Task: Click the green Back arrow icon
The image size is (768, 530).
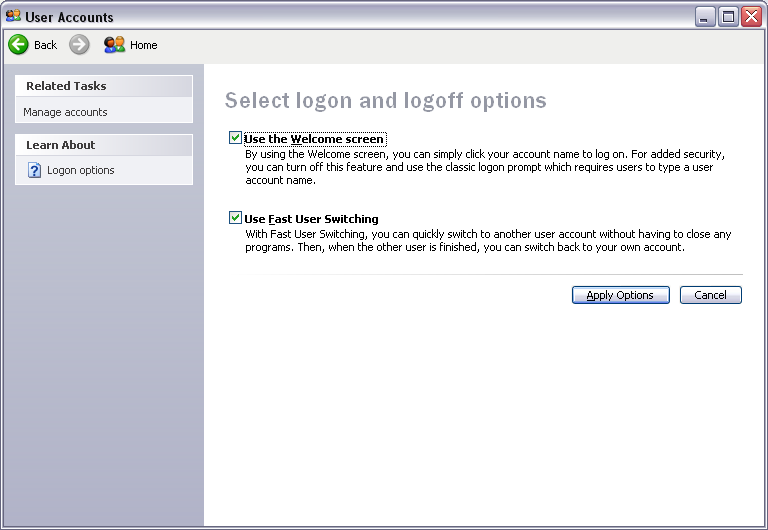Action: point(18,45)
